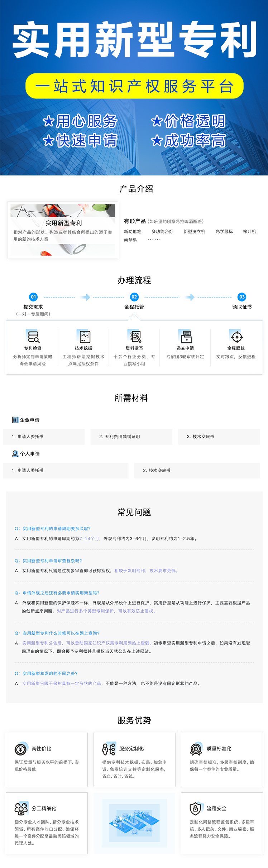Screen dimensions: 268x868
Task: Click the 有形产品 label
Action: 135,221
